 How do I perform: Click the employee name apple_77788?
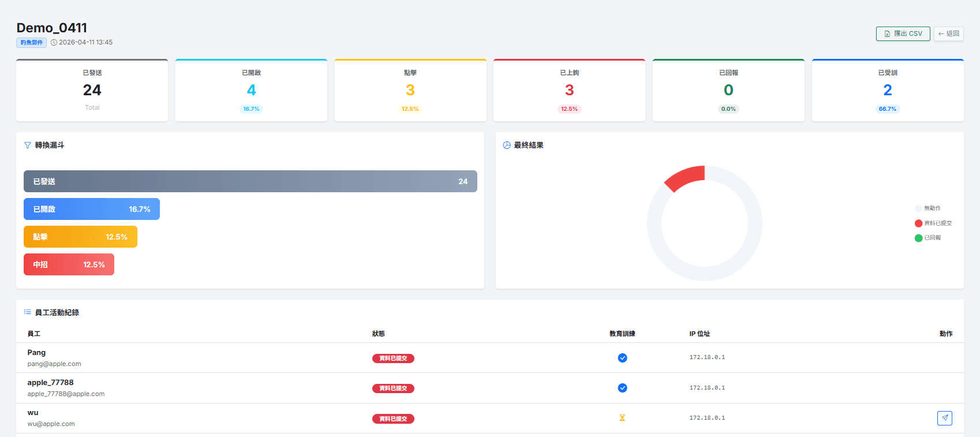[x=50, y=383]
